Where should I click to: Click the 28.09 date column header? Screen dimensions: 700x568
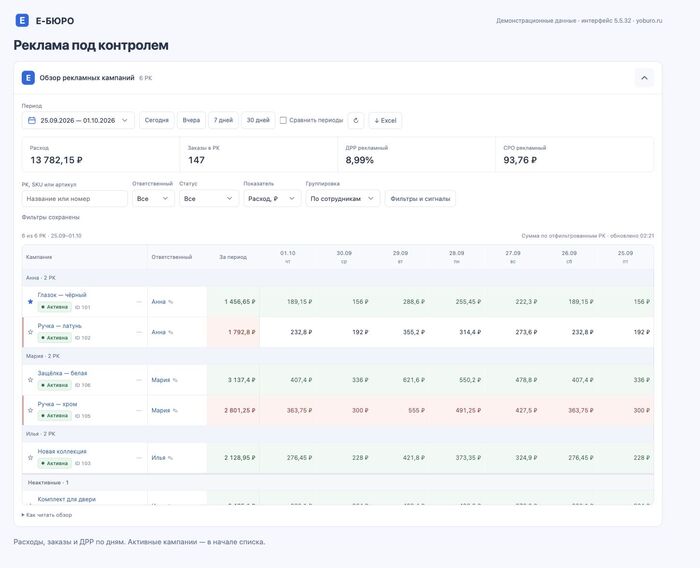coord(457,257)
